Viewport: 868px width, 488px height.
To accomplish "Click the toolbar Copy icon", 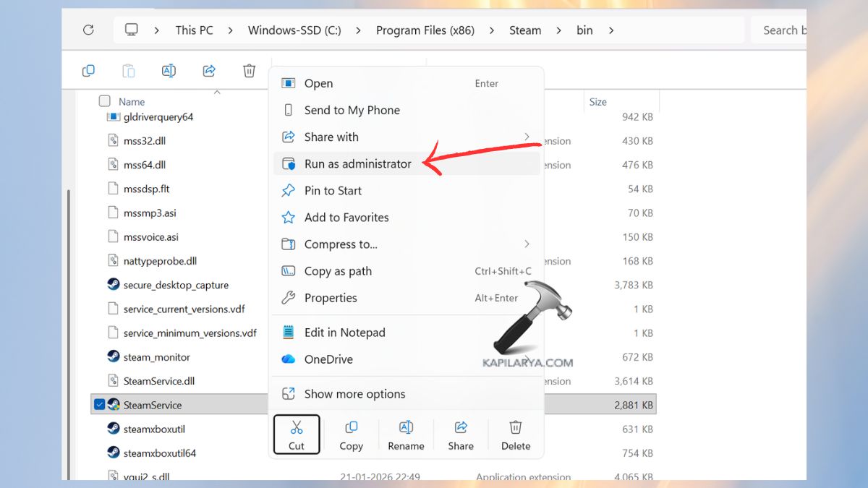I will click(x=88, y=71).
